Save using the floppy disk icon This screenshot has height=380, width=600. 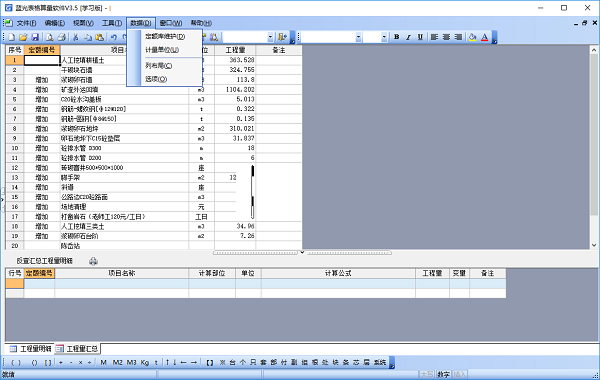point(35,37)
